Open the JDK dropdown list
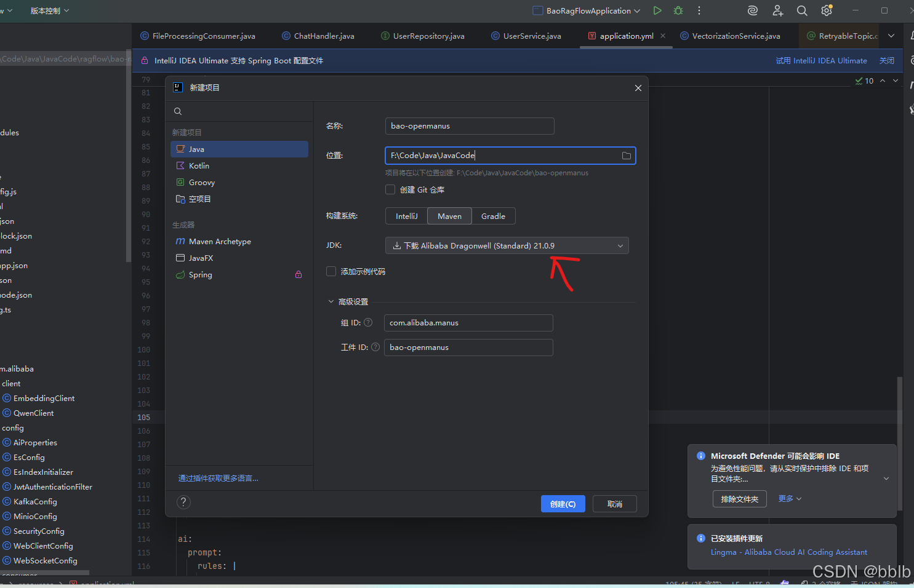914x588 pixels. click(x=507, y=245)
